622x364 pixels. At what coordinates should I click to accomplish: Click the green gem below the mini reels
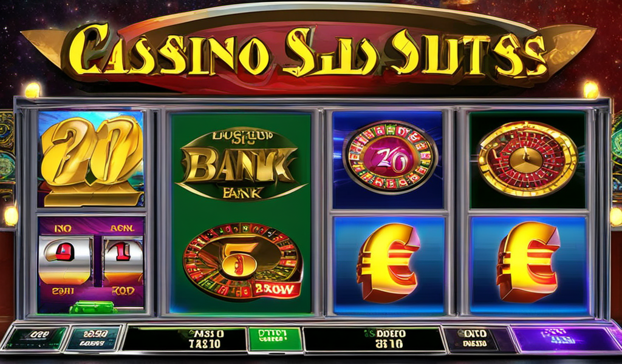(x=93, y=308)
